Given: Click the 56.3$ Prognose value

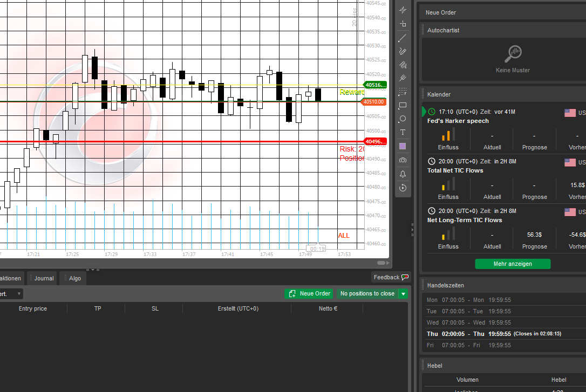Looking at the screenshot, I should (534, 235).
